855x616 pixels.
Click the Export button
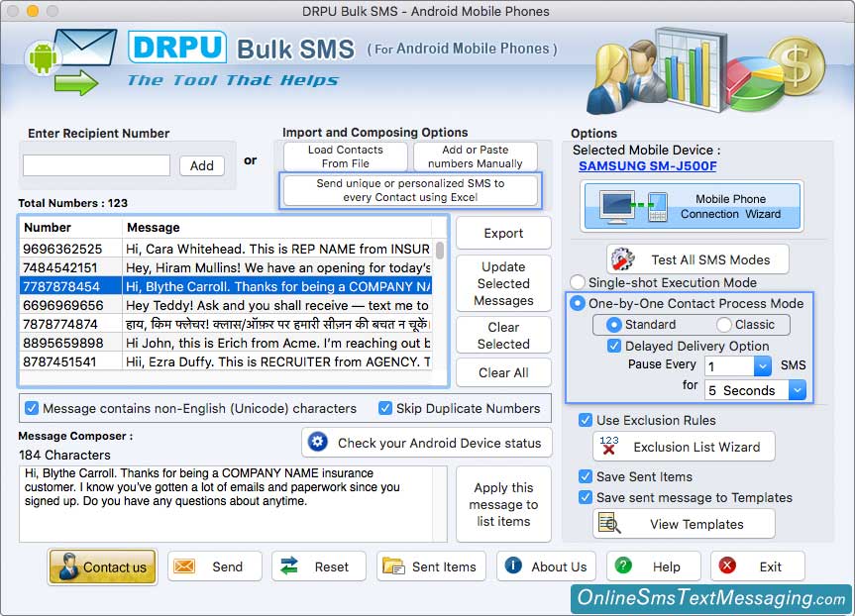(x=503, y=233)
